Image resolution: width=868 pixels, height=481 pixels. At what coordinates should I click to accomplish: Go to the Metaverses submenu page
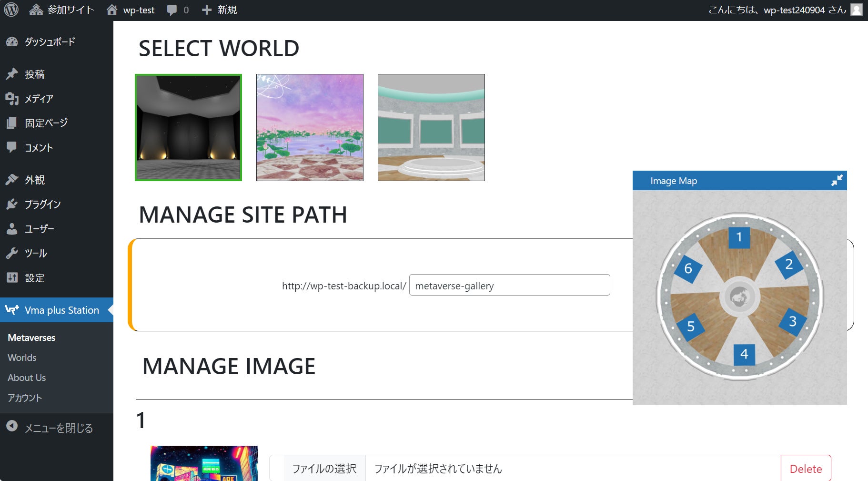pos(31,338)
